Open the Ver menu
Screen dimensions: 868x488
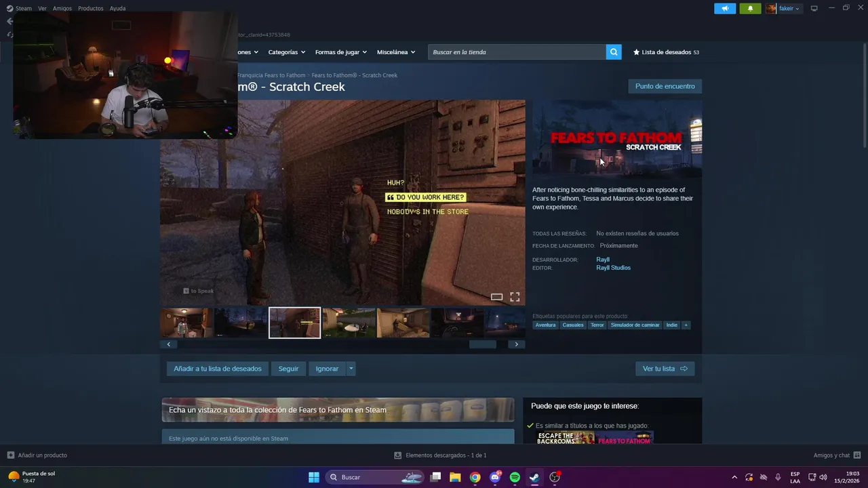[x=42, y=9]
